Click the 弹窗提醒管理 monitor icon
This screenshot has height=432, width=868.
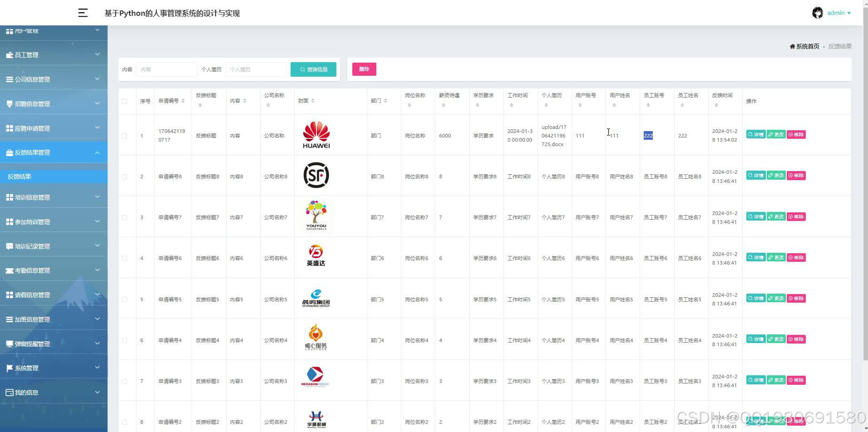click(x=9, y=344)
